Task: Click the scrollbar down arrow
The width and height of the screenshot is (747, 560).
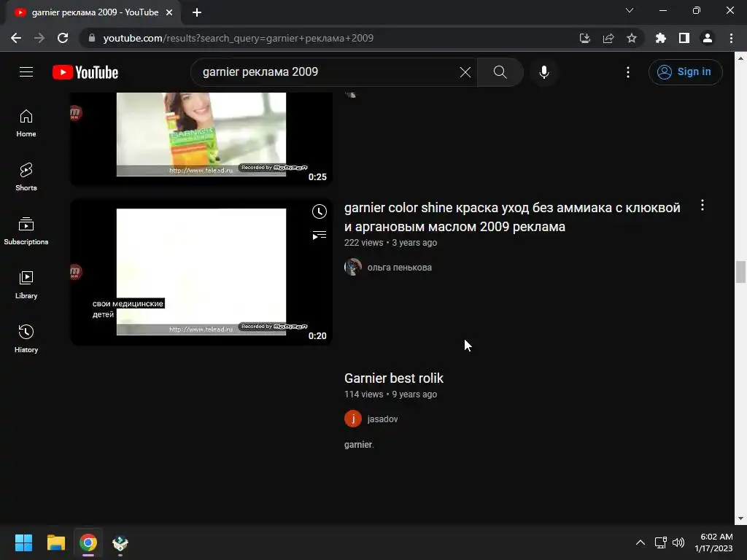Action: coord(740,518)
